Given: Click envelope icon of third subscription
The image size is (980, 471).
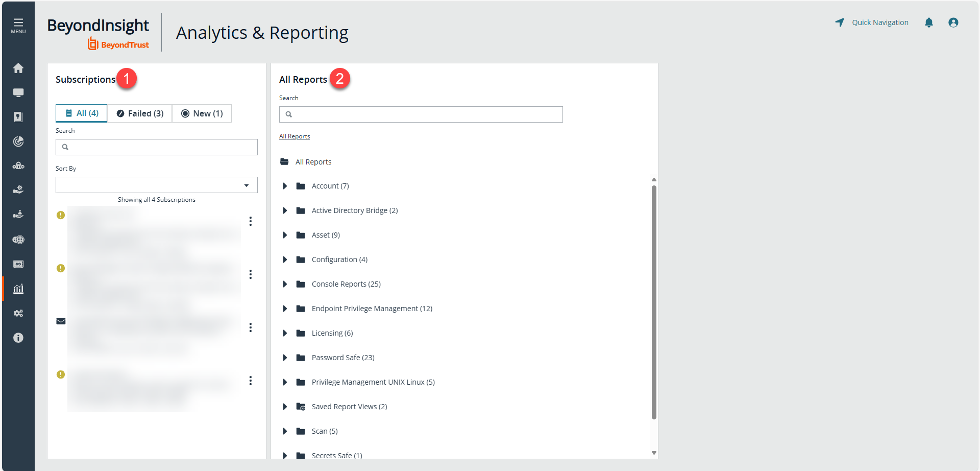Looking at the screenshot, I should [61, 321].
